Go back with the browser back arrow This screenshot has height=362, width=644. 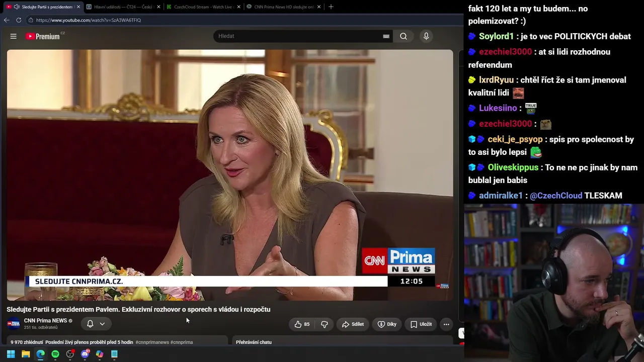click(7, 20)
